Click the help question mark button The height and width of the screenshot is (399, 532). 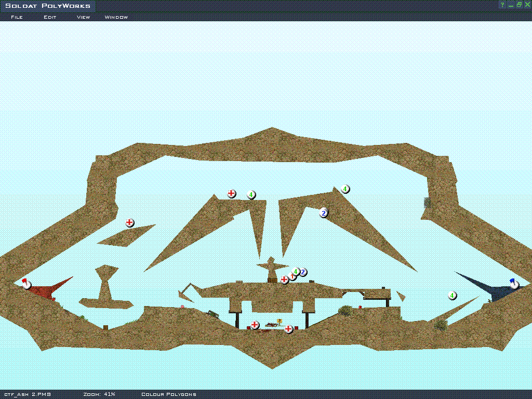tap(502, 5)
